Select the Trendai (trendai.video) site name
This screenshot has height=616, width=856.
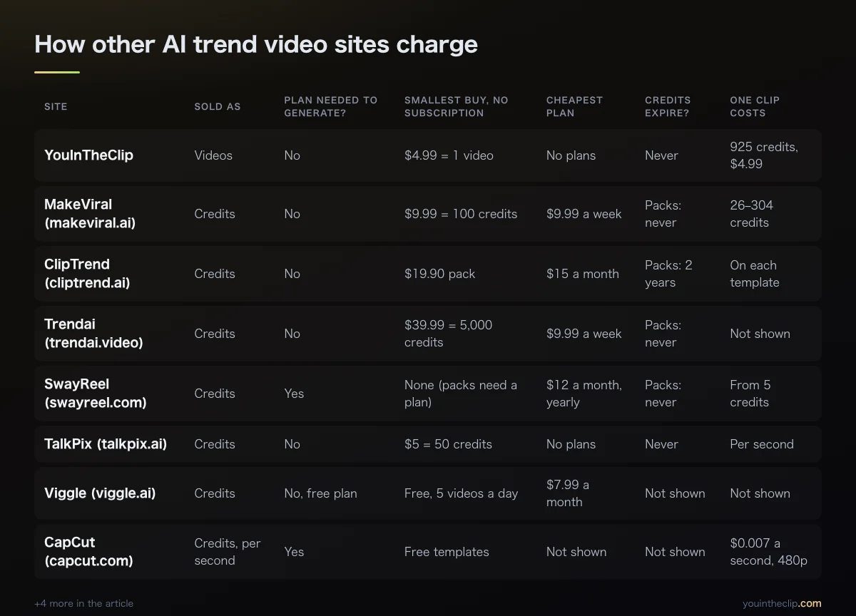coord(93,333)
